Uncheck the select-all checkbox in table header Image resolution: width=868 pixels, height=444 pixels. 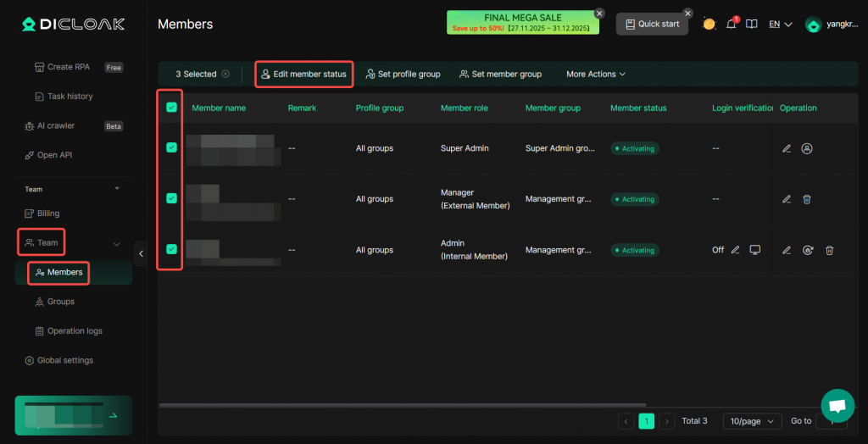point(172,108)
